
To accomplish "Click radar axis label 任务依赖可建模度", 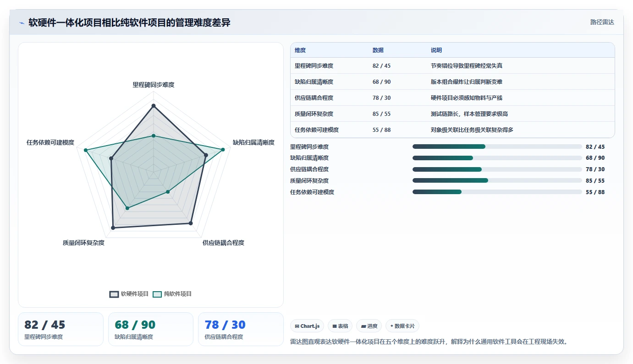I will coord(50,142).
